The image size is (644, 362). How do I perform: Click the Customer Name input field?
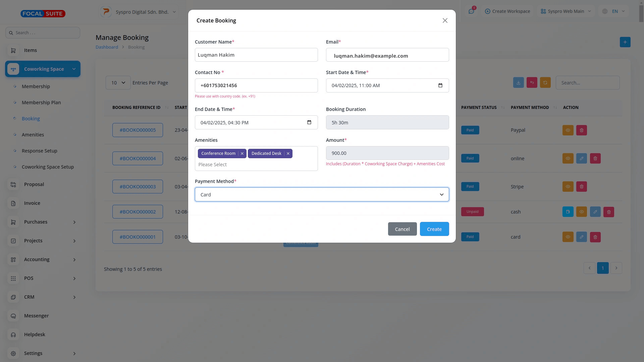256,55
